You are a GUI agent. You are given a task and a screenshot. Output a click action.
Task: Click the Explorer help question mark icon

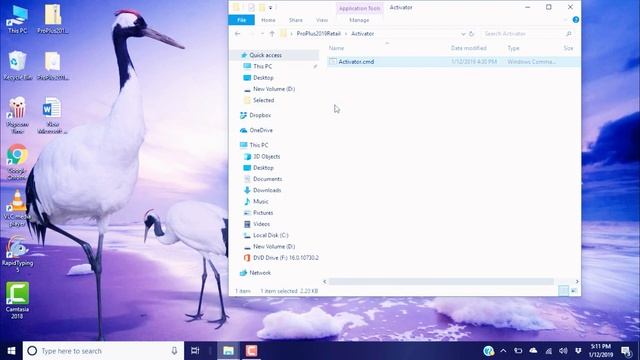click(576, 20)
